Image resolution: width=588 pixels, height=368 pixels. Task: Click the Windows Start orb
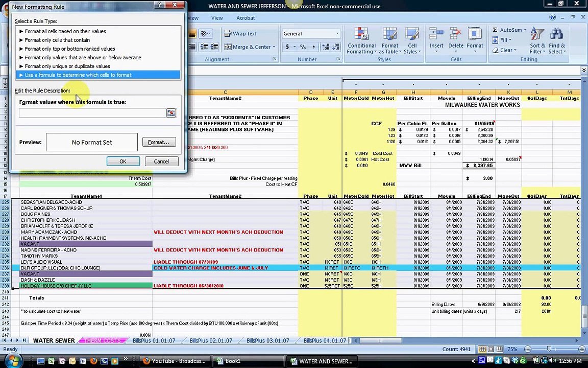(x=13, y=361)
